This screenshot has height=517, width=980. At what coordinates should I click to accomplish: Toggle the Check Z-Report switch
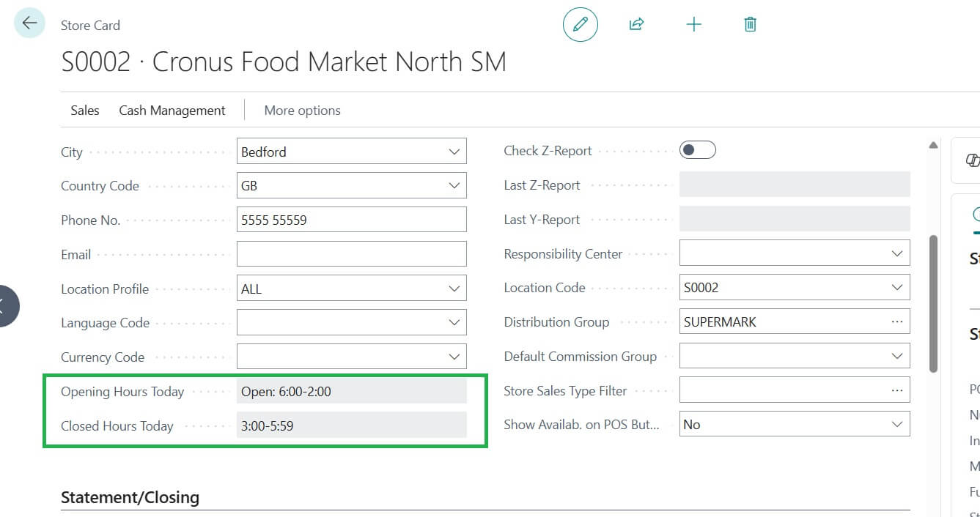click(697, 151)
